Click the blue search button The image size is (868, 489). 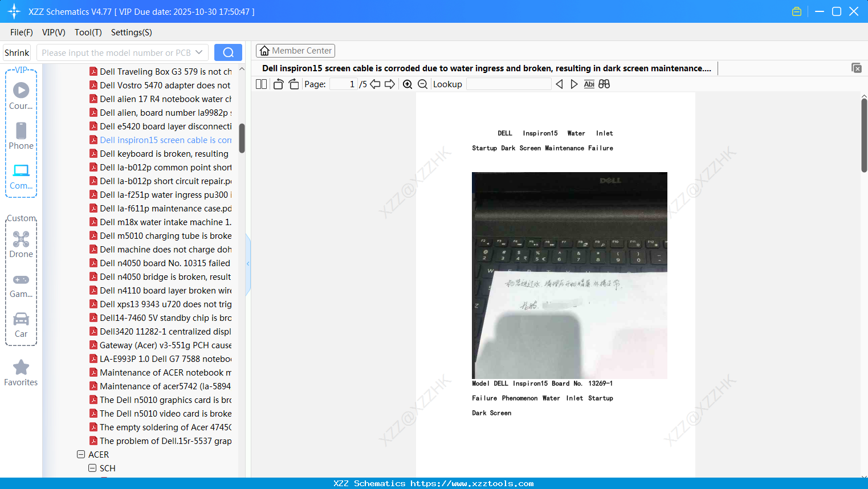tap(228, 52)
